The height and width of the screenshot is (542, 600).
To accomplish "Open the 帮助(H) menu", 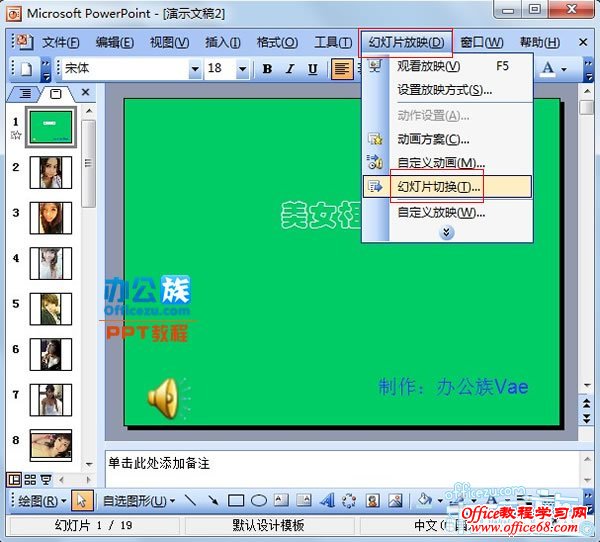I will [x=540, y=42].
